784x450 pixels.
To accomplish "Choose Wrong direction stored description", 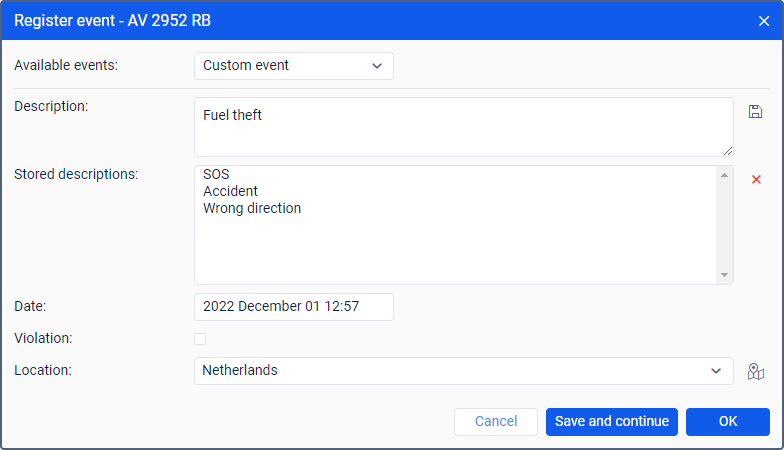I will (252, 208).
